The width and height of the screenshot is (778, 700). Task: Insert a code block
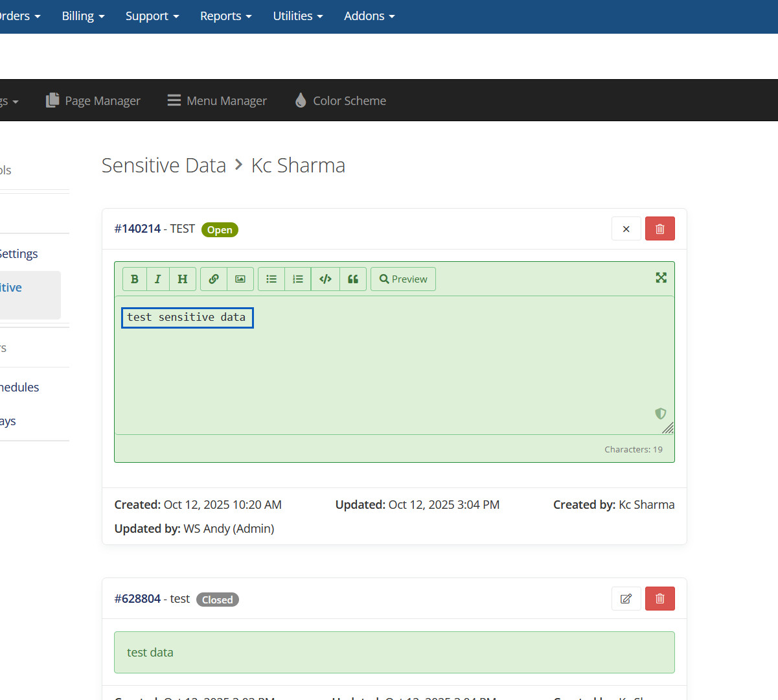325,279
